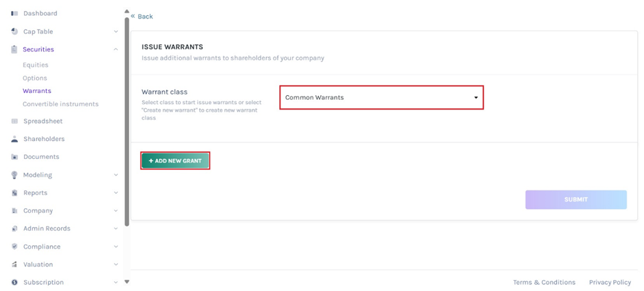
Task: Expand the Admin Records section
Action: point(116,229)
